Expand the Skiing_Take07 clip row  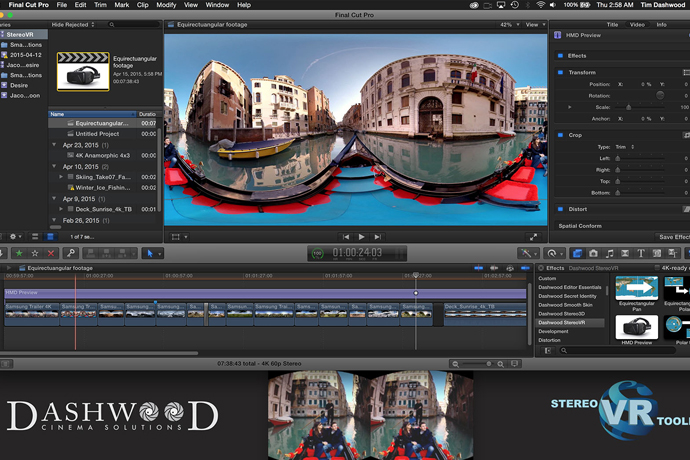[x=61, y=177]
